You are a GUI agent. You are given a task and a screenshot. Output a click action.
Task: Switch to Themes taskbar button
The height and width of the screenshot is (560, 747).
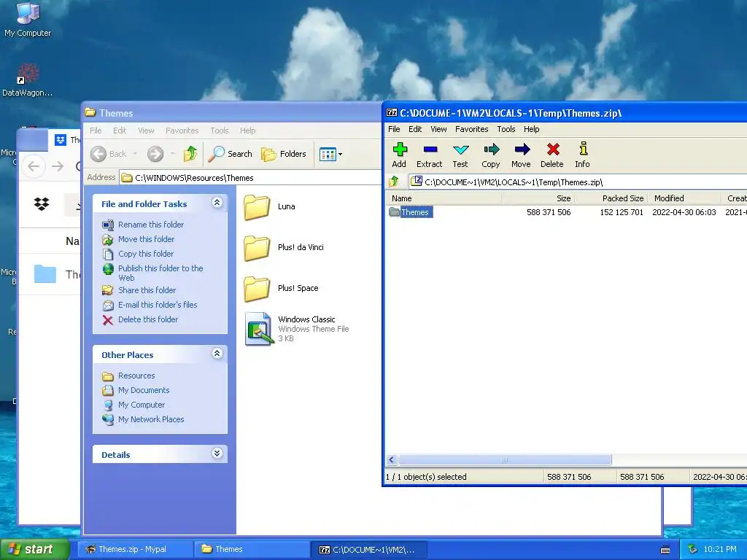click(252, 549)
